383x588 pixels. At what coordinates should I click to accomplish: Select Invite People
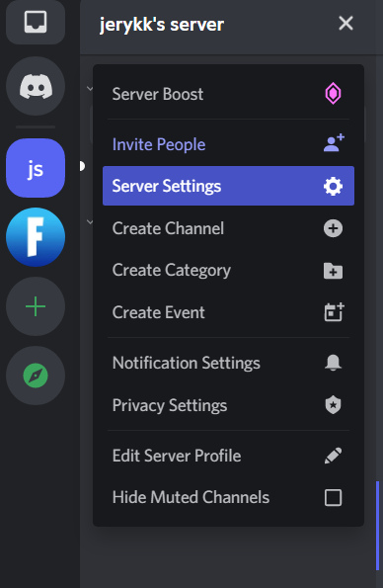(228, 144)
